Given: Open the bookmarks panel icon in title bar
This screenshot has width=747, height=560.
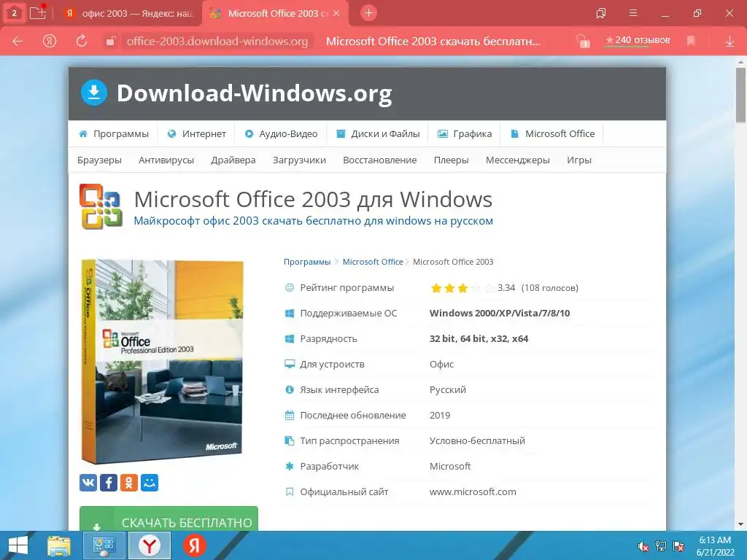Looking at the screenshot, I should (601, 13).
